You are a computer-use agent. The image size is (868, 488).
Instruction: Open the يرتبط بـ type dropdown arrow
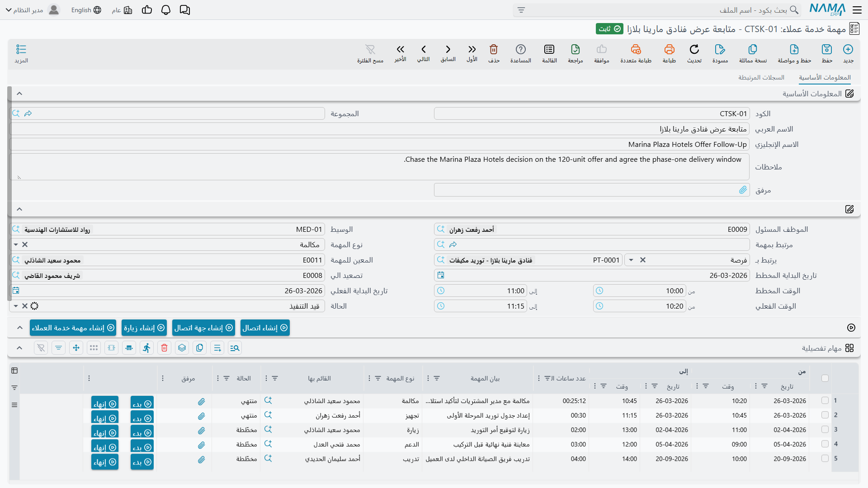[631, 260]
